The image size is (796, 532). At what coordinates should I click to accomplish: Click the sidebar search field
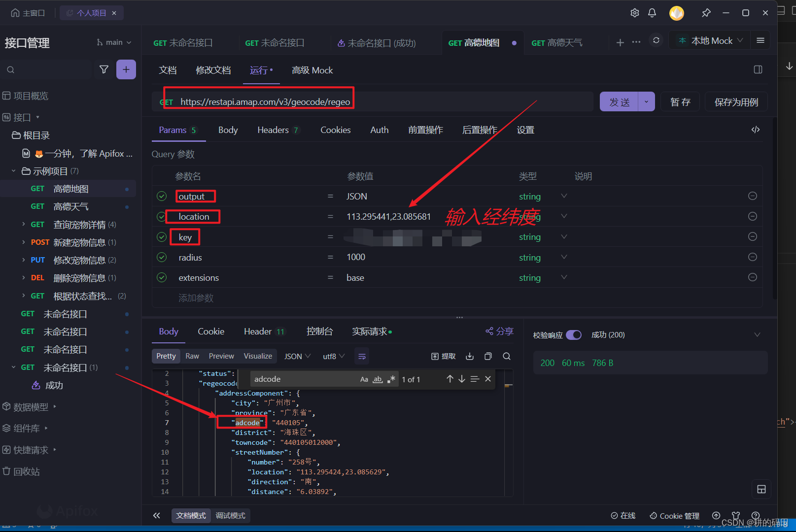click(x=47, y=69)
